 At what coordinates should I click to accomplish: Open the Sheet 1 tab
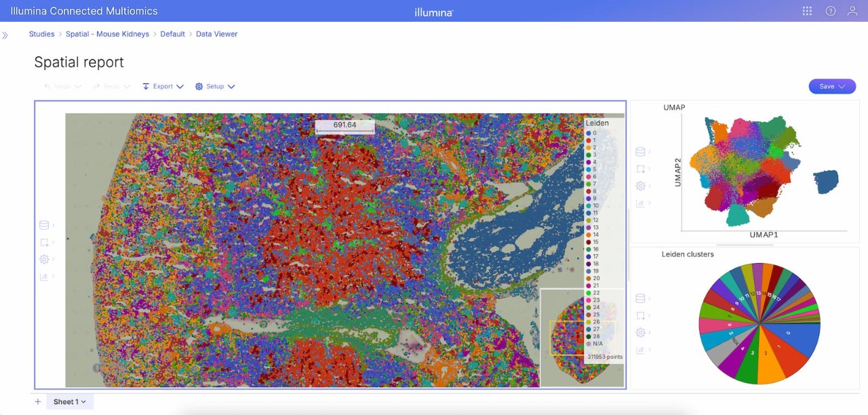(x=69, y=402)
